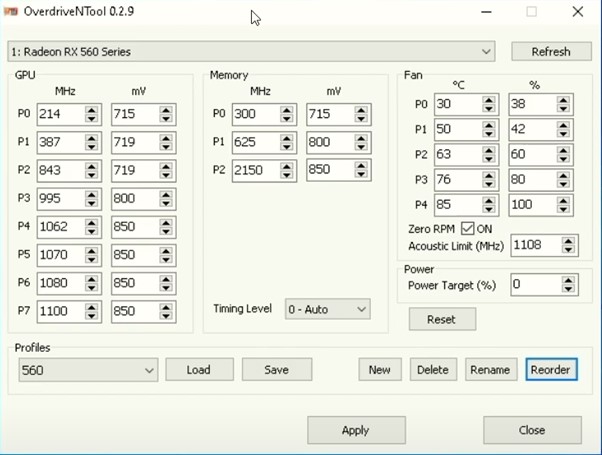The width and height of the screenshot is (602, 455).
Task: Click the Apply button
Action: [x=355, y=430]
